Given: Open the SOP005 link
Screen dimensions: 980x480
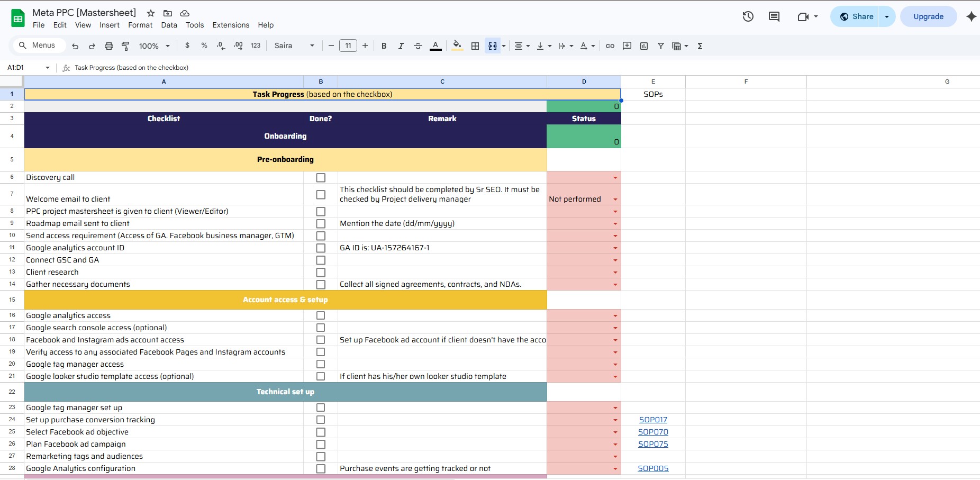Looking at the screenshot, I should 653,468.
